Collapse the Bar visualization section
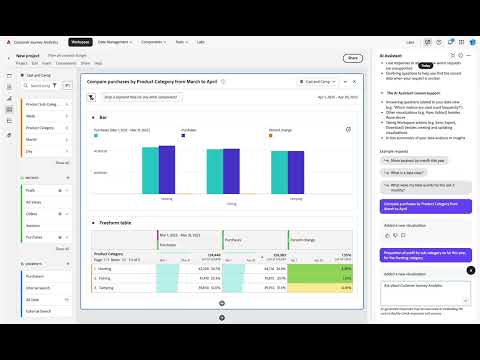The height and width of the screenshot is (360, 480). tap(93, 118)
